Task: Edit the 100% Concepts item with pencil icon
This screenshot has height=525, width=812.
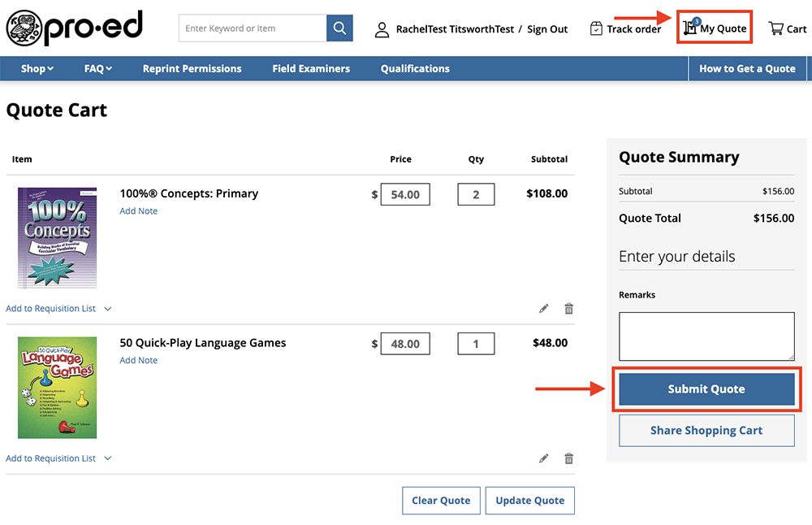Action: [544, 309]
